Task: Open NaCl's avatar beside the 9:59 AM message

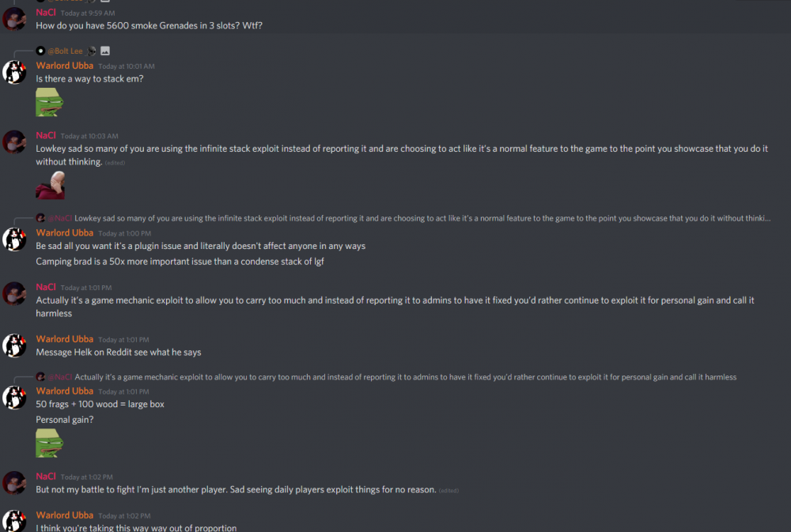Action: (x=15, y=19)
